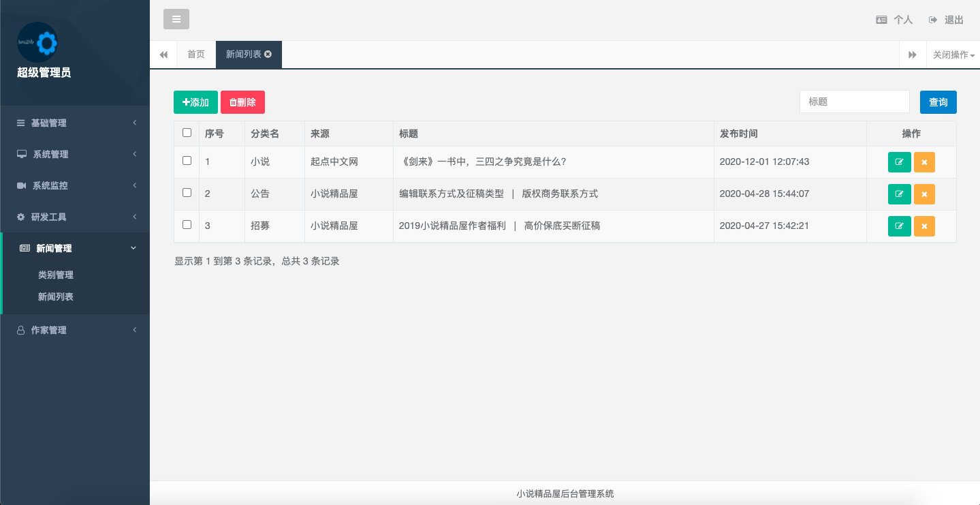Screen dimensions: 980x505
Task: Click the green 添加 button
Action: (x=195, y=102)
